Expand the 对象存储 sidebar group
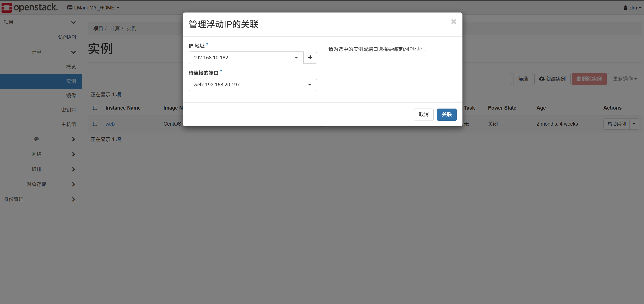Viewport: 644px width, 304px height. point(41,184)
